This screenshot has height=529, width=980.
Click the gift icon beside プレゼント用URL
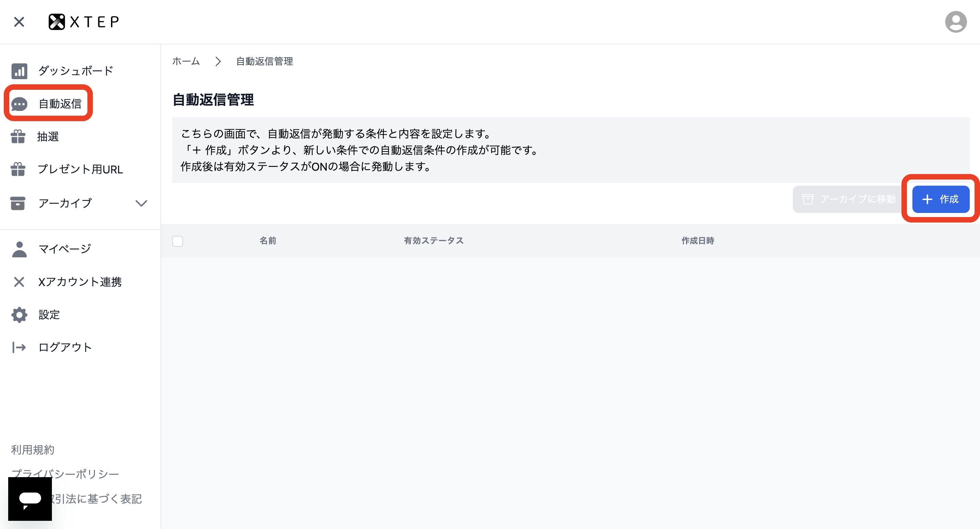click(18, 169)
